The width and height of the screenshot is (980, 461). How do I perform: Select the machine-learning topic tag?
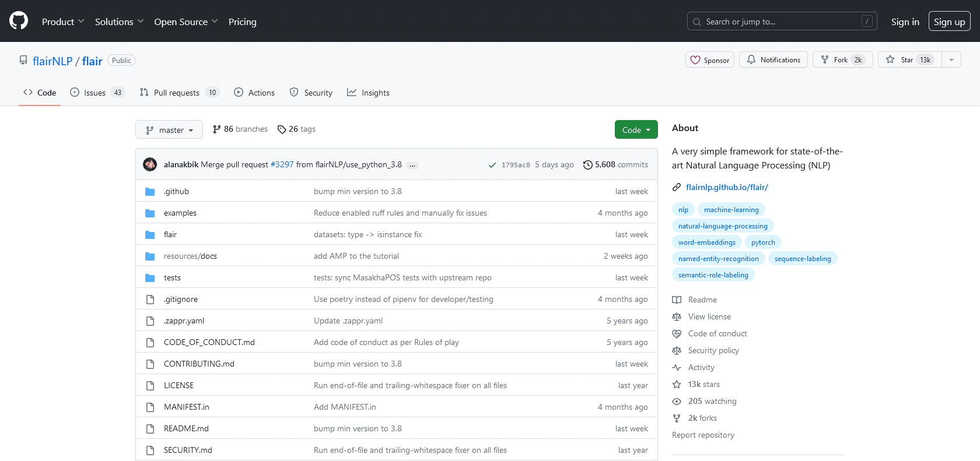[x=731, y=209]
